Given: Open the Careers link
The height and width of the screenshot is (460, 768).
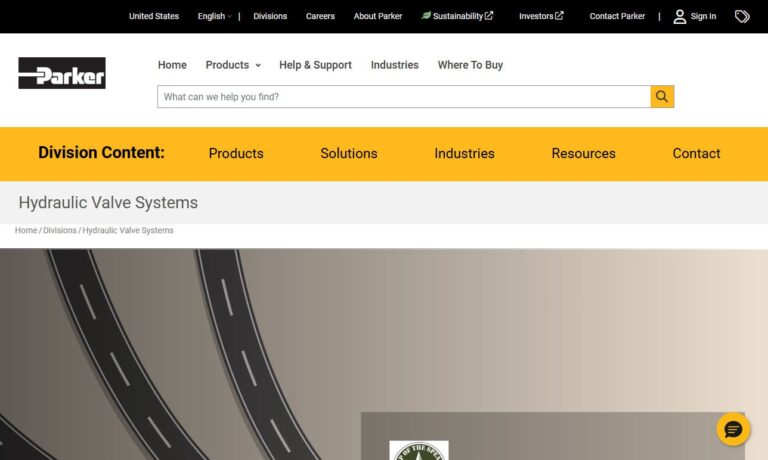Looking at the screenshot, I should pyautogui.click(x=320, y=16).
